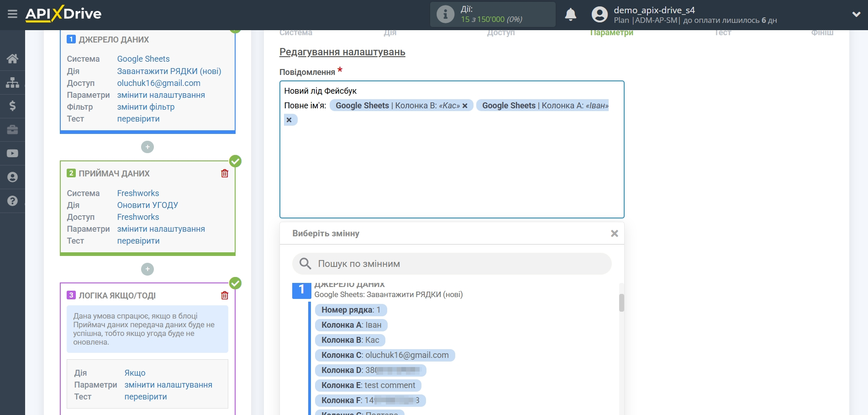Select variable Колонка C email
Viewport: 868px width, 415px height.
(x=384, y=355)
